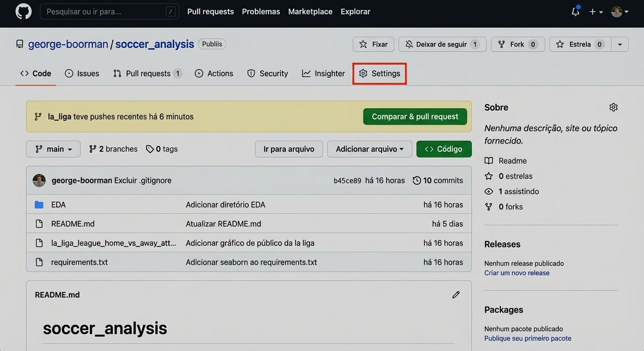Switch to the Actions tab
The width and height of the screenshot is (644, 351).
pyautogui.click(x=214, y=74)
